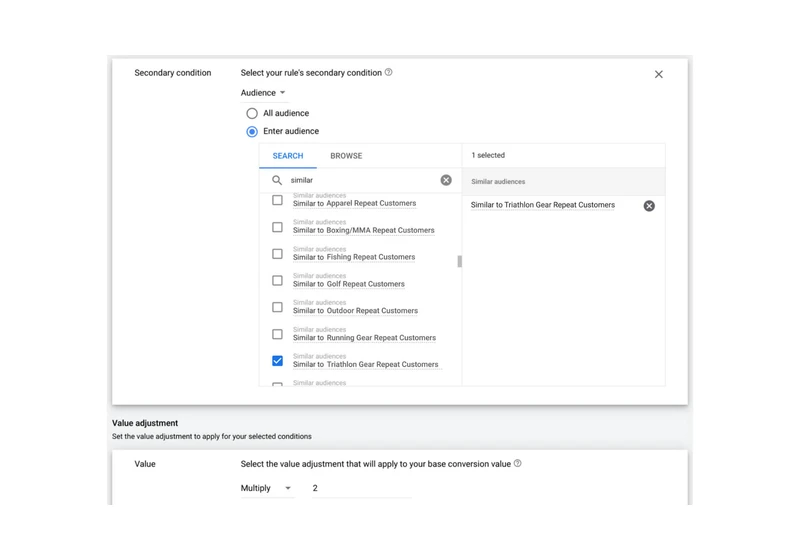Click the audience search input field
The height and width of the screenshot is (560, 800).
pyautogui.click(x=362, y=180)
